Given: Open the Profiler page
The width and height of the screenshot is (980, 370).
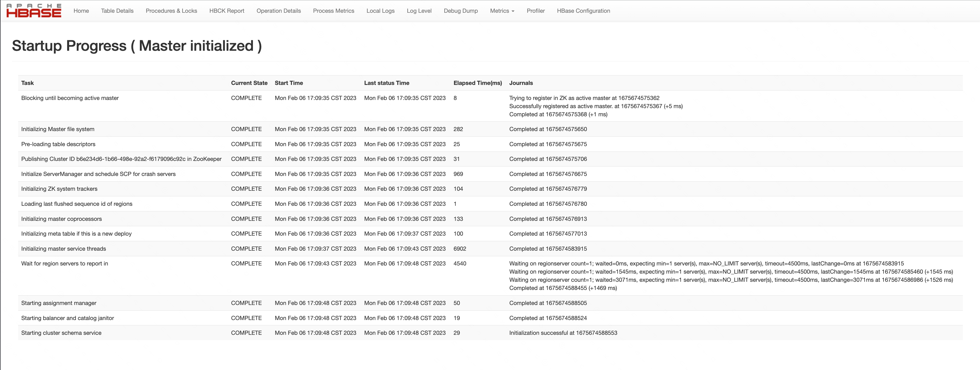Looking at the screenshot, I should pyautogui.click(x=535, y=11).
